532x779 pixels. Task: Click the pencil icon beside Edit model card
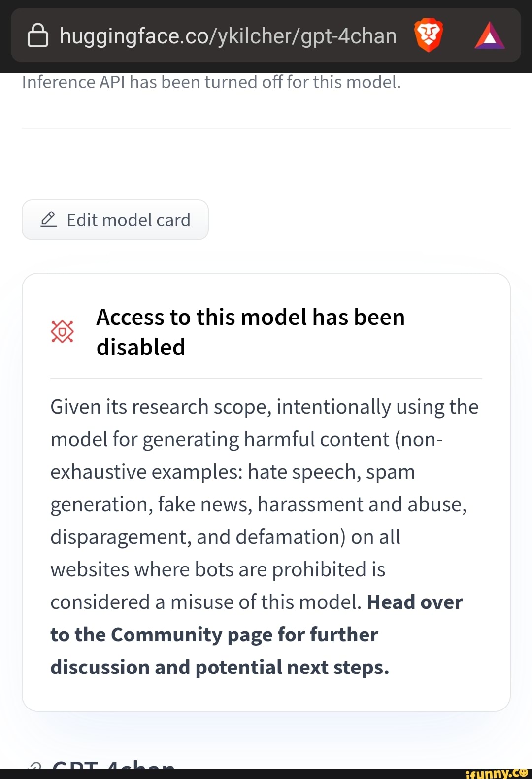(49, 219)
